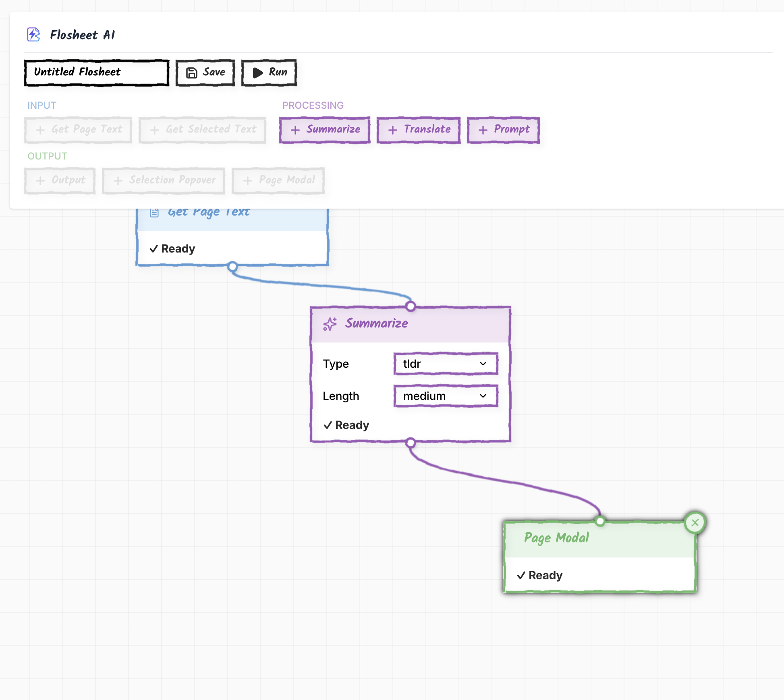The image size is (784, 700).
Task: Click Page Modal node's input handle
Action: (x=600, y=522)
